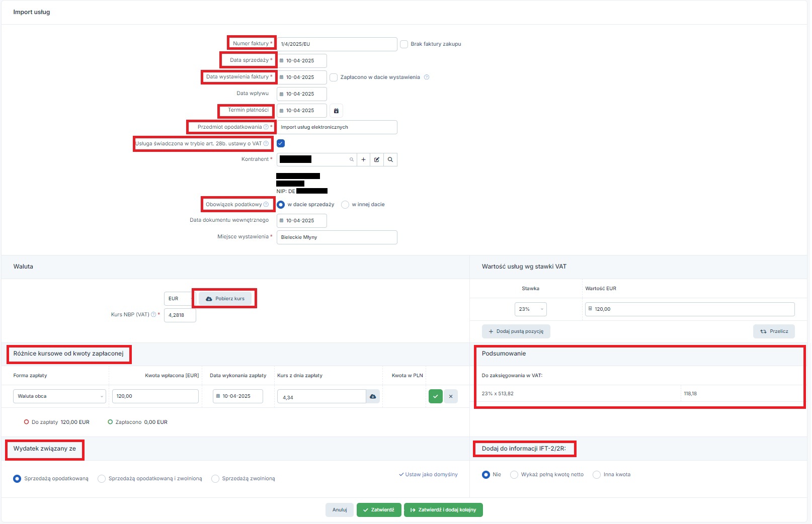The height and width of the screenshot is (524, 812).
Task: Focus the Kurs z dnia zapłaty field
Action: pyautogui.click(x=321, y=396)
